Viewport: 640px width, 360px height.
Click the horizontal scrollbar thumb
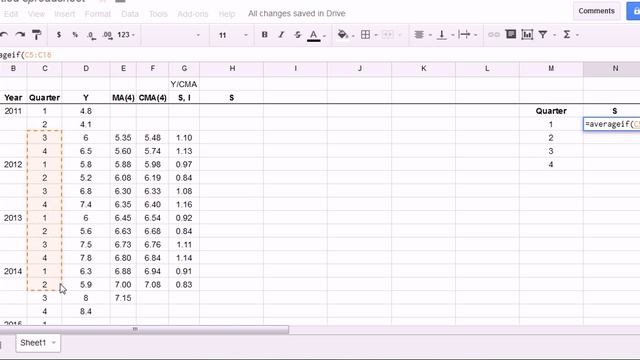coord(144,329)
